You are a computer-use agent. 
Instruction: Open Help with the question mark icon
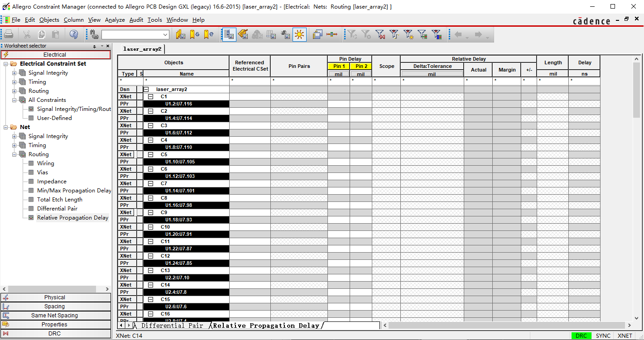74,34
